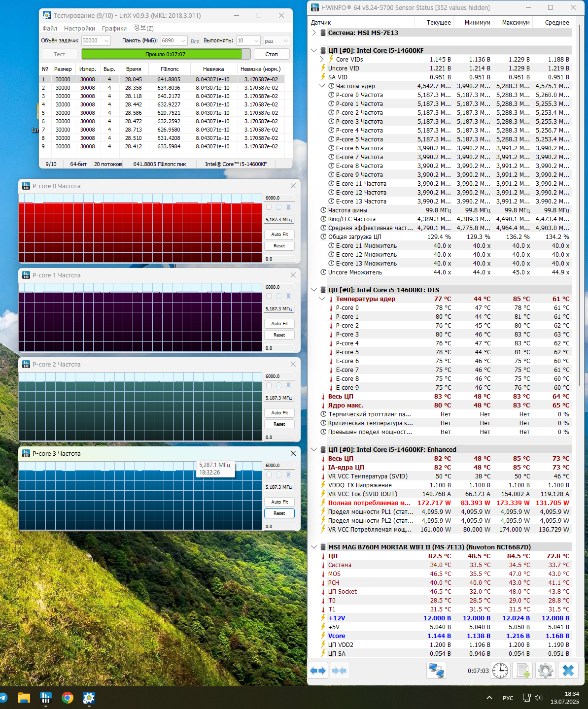Open the Выполнять count dropdown

pos(248,40)
